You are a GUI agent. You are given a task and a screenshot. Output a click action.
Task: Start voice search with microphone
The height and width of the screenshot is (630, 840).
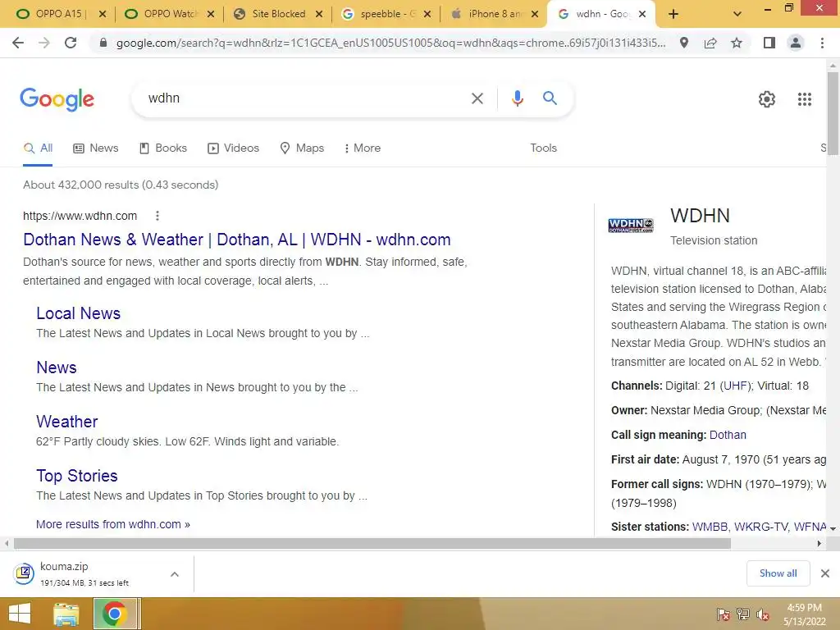coord(518,98)
